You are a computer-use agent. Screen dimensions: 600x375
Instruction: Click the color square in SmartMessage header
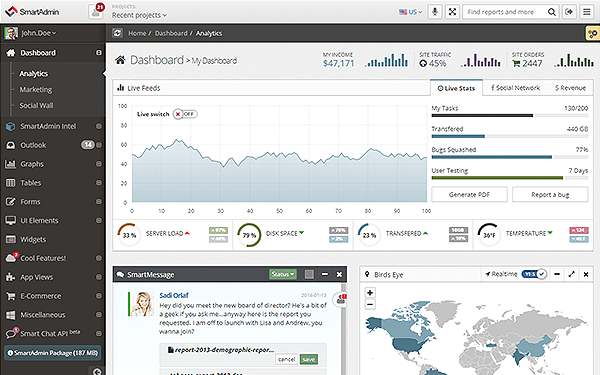(x=309, y=274)
